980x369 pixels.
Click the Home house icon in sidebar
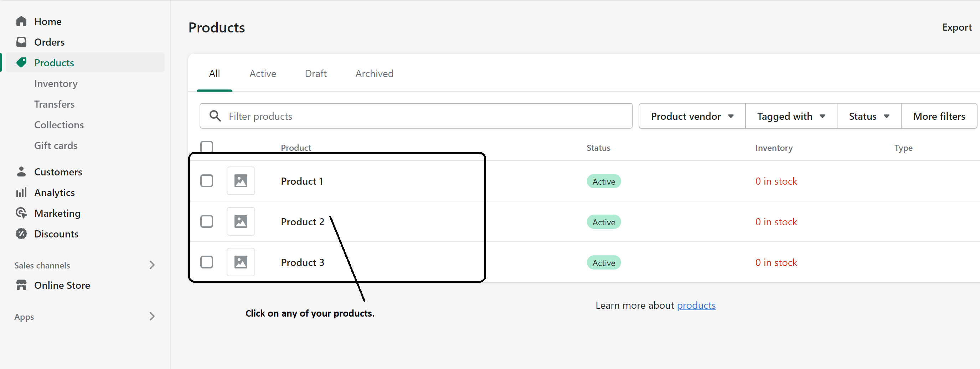[x=21, y=21]
